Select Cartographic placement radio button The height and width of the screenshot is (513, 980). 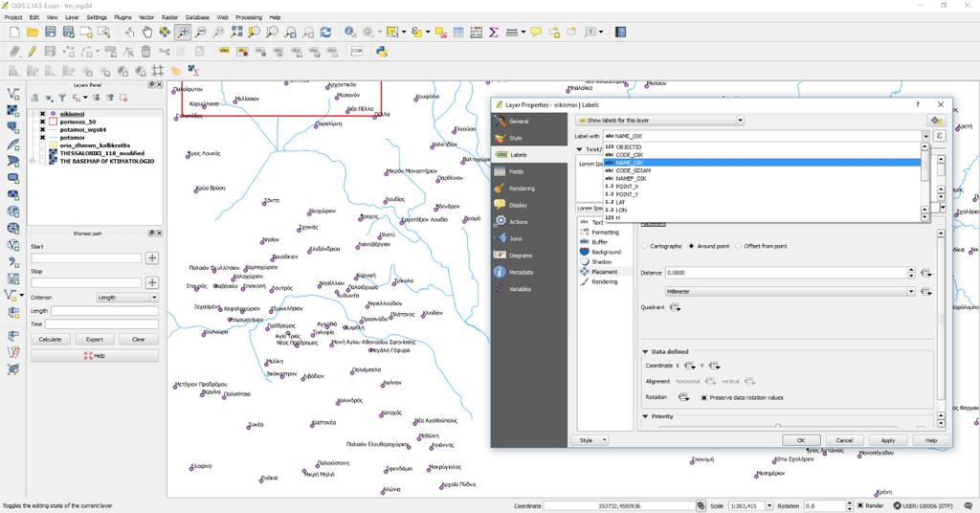click(x=644, y=246)
